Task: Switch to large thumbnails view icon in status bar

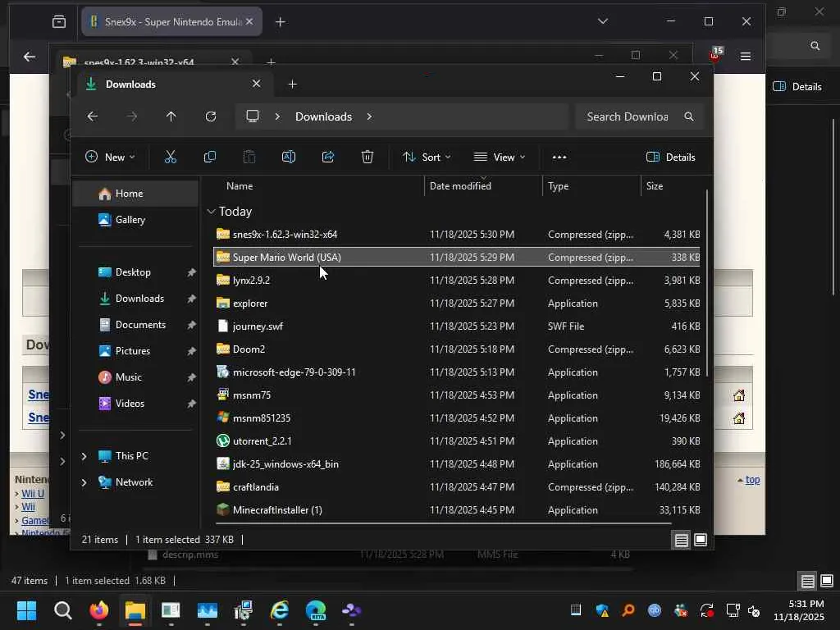Action: point(701,540)
